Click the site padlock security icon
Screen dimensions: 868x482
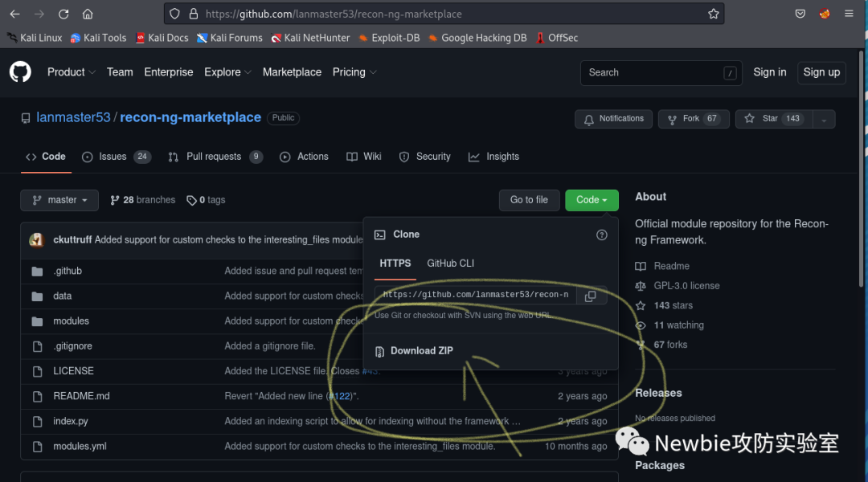pos(193,14)
